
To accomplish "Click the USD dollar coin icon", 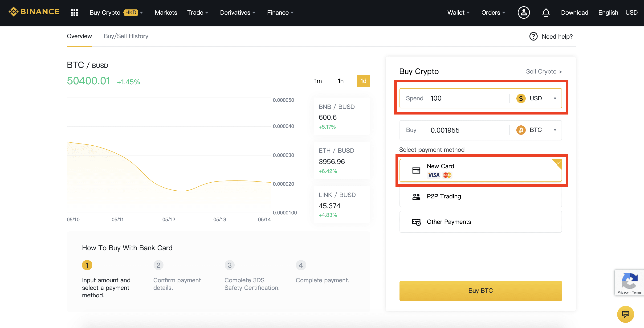I will (521, 98).
